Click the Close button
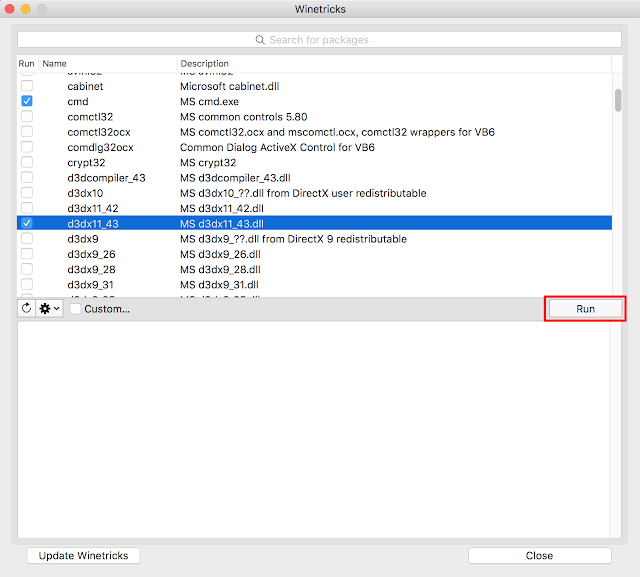This screenshot has width=640, height=577. pos(540,556)
